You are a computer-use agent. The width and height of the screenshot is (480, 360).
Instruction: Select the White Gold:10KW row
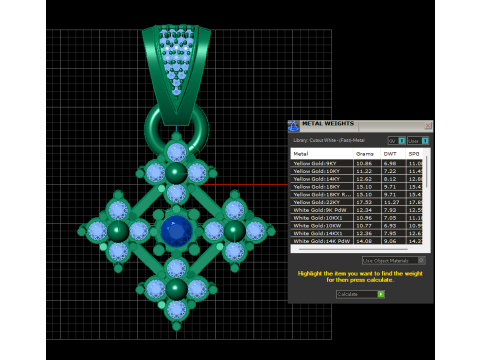(x=357, y=226)
